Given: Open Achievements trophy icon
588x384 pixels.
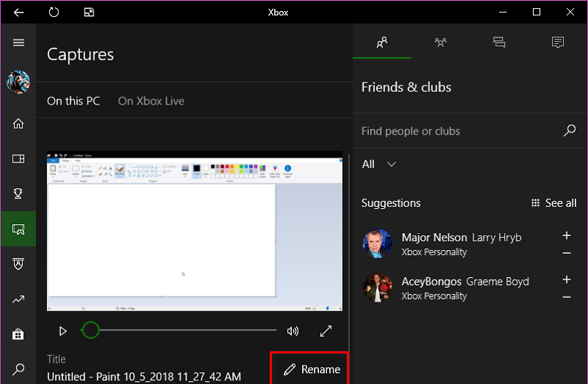Looking at the screenshot, I should (18, 193).
